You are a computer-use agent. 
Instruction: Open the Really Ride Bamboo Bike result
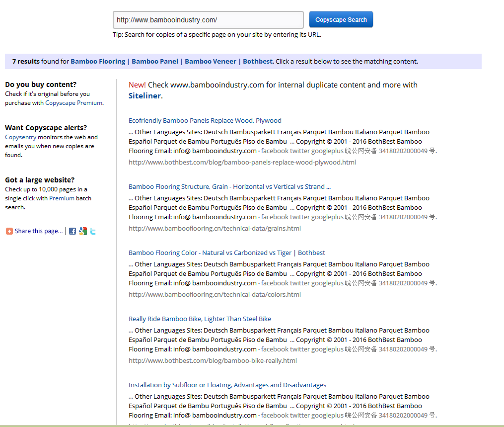[x=200, y=319]
